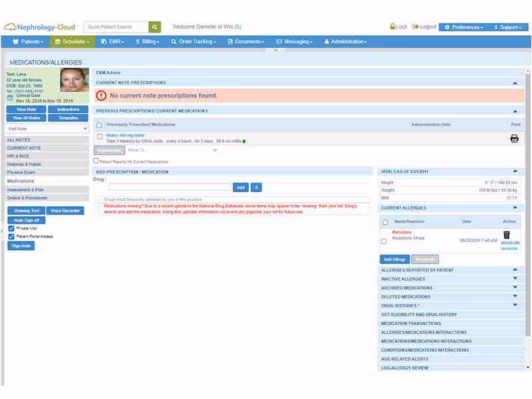Select ALL NOTES in sidebar
Screen dimensions: 532x399
click(x=47, y=140)
